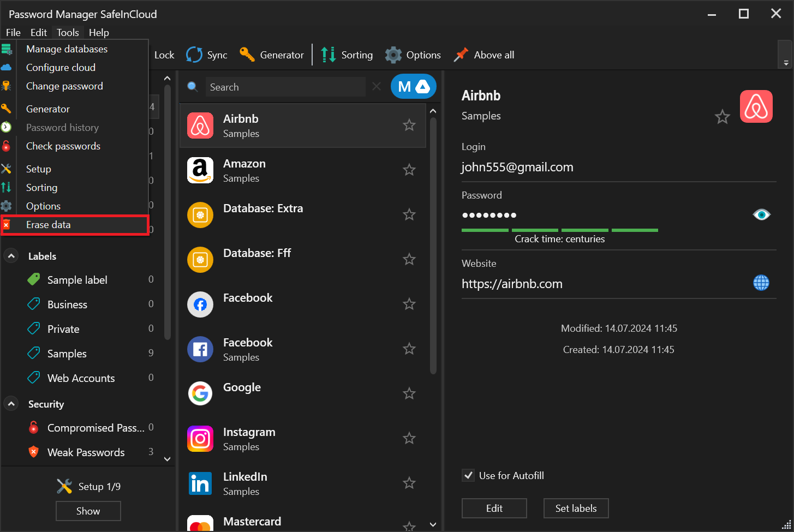The width and height of the screenshot is (794, 532).
Task: Star the Google entry
Action: 409,394
